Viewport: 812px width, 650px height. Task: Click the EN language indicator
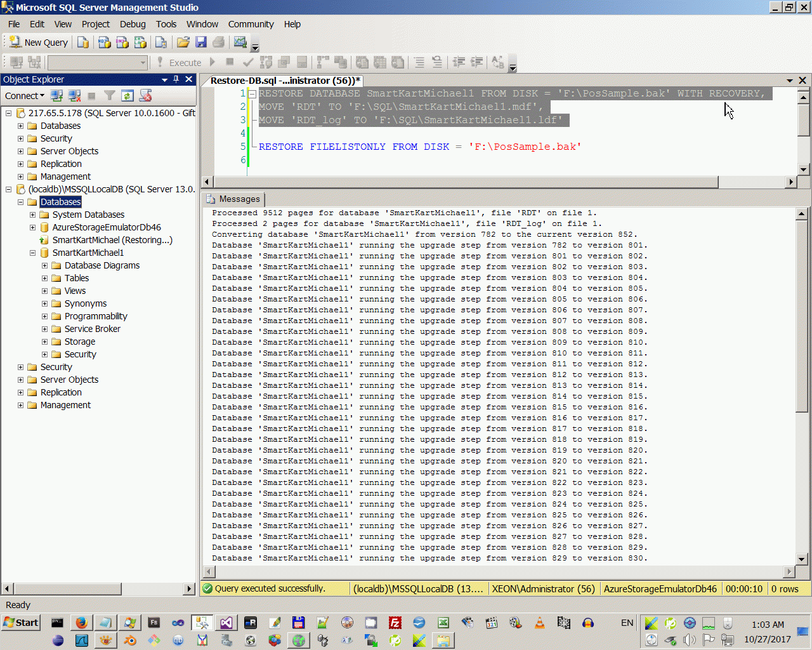coord(627,623)
